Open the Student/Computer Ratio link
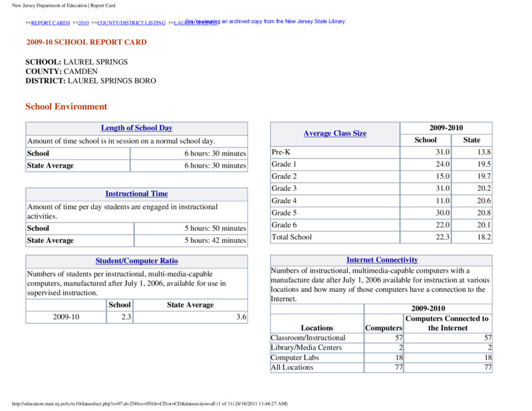Image resolution: width=532 pixels, height=411 pixels. coord(137,261)
